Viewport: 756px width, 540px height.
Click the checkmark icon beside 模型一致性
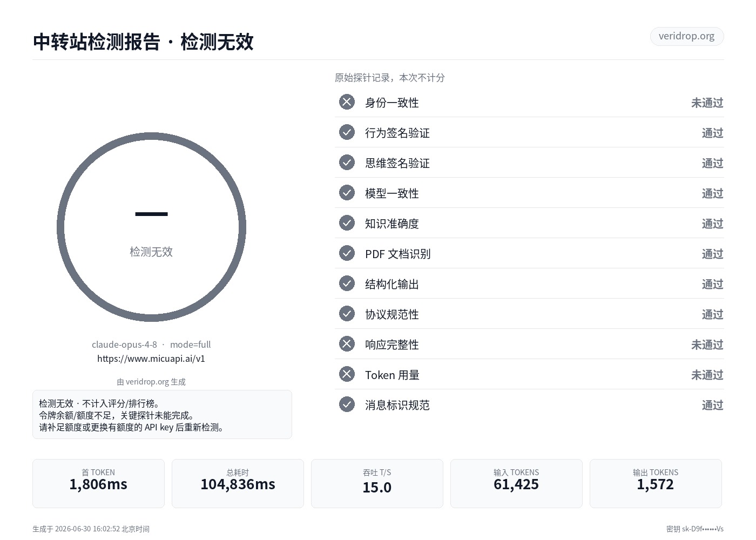click(x=347, y=193)
